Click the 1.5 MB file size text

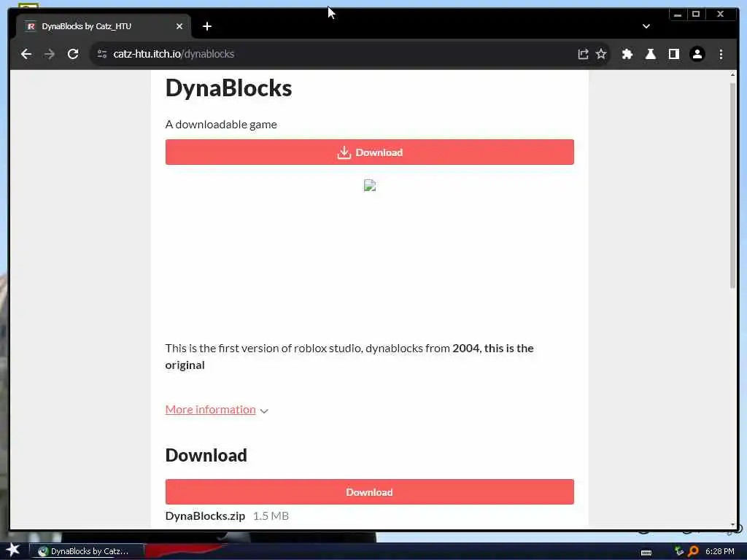(x=271, y=516)
